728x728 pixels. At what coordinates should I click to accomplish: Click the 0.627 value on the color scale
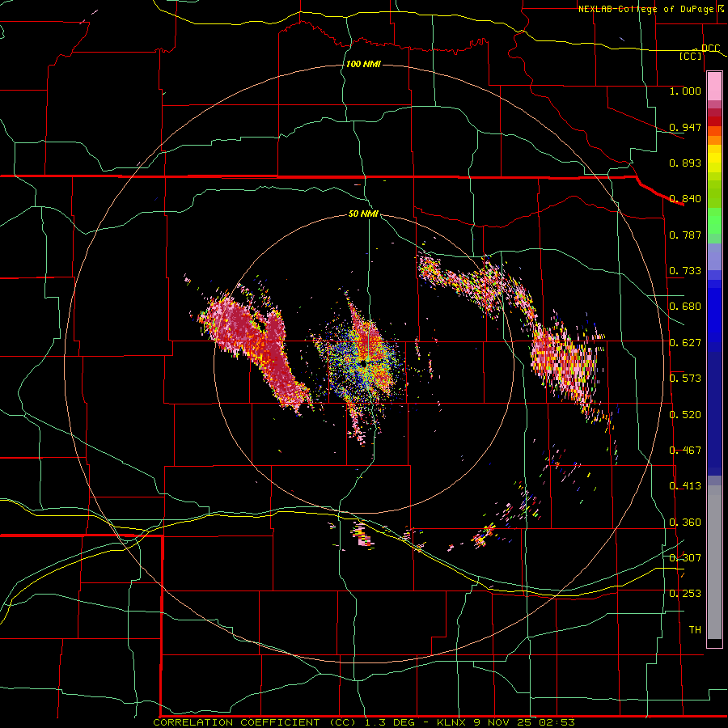tap(685, 343)
